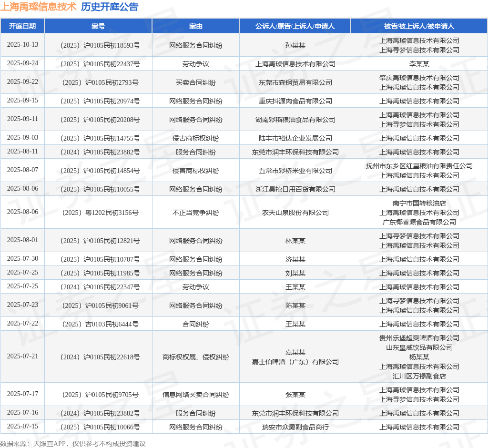Click the 公诉人/原告/上诉人/申请人 column header
488x448 pixels.
[x=295, y=26]
